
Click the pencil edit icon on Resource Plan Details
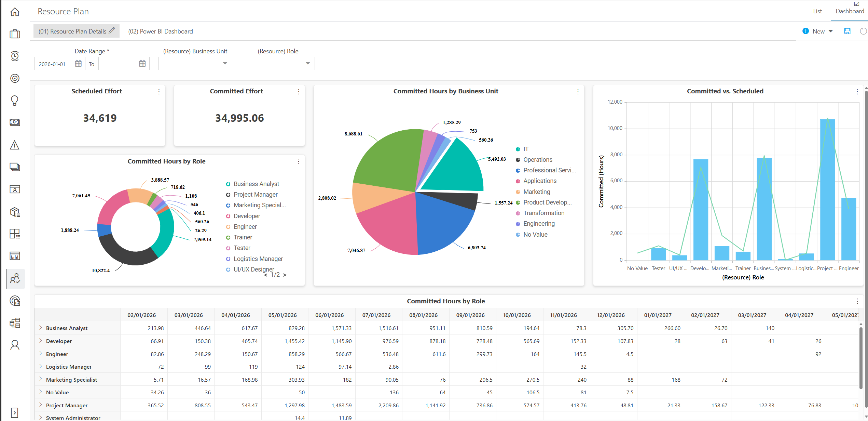point(112,31)
